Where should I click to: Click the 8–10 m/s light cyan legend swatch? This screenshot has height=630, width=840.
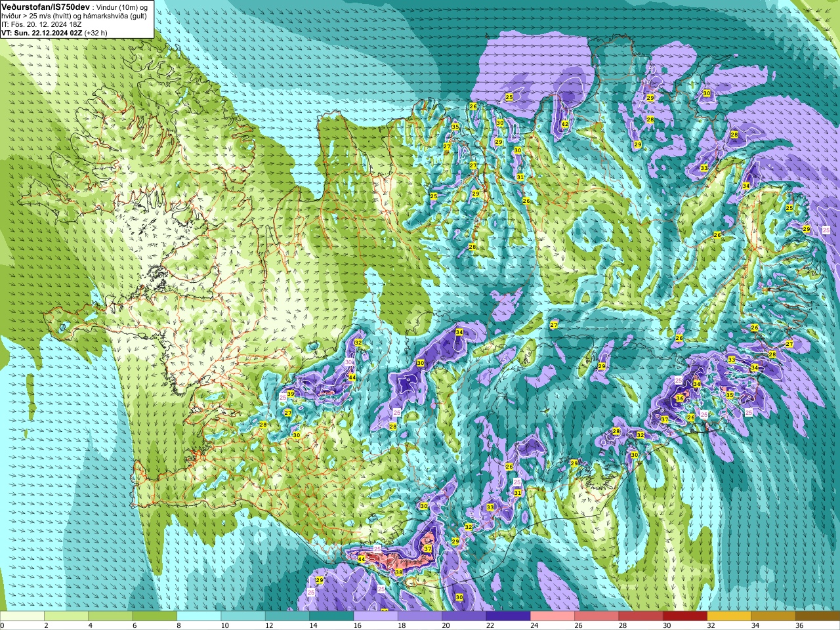coord(199,616)
